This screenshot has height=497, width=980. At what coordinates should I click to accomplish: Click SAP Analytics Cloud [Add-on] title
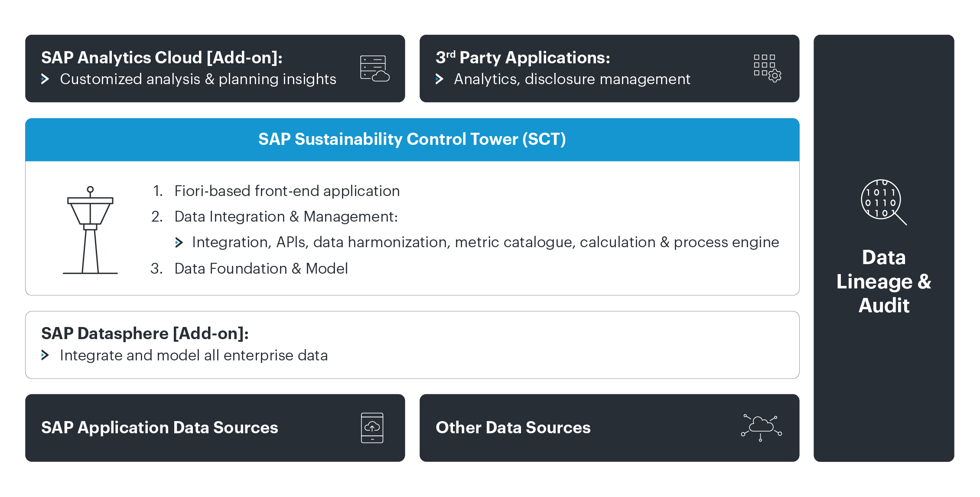click(162, 58)
